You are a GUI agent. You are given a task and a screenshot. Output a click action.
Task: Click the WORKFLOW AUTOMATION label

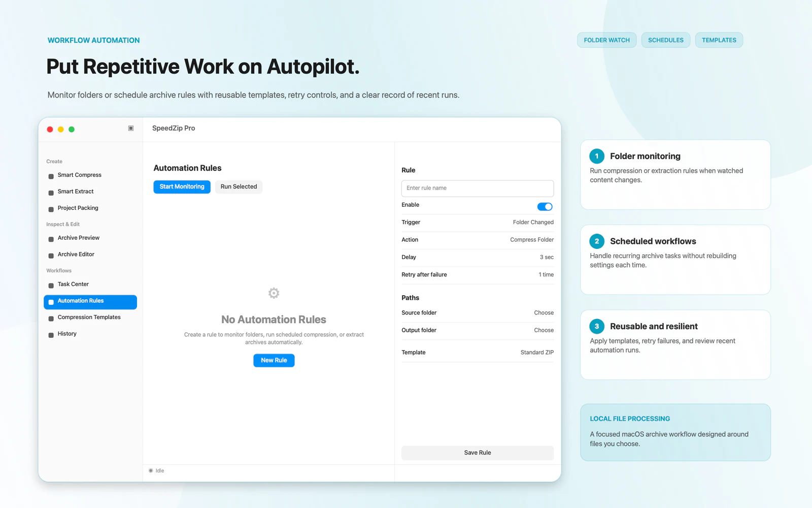93,40
